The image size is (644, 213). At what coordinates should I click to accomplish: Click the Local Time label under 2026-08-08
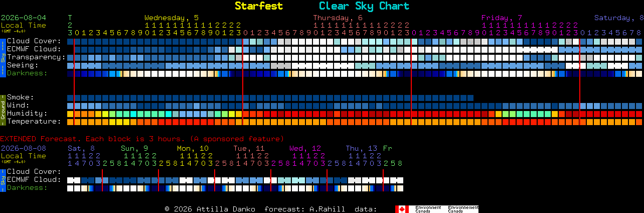coord(24,156)
